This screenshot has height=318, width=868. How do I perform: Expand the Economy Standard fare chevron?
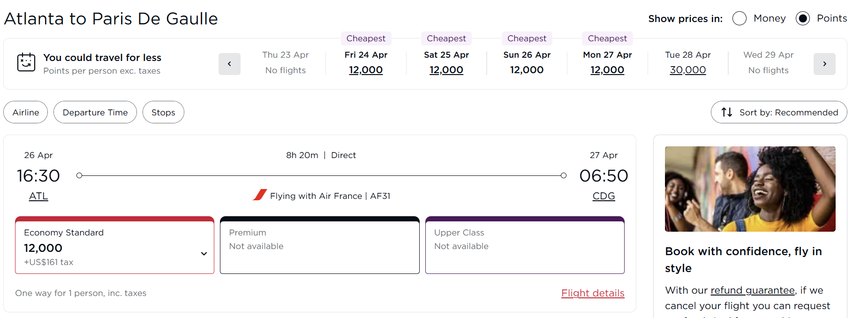[204, 254]
